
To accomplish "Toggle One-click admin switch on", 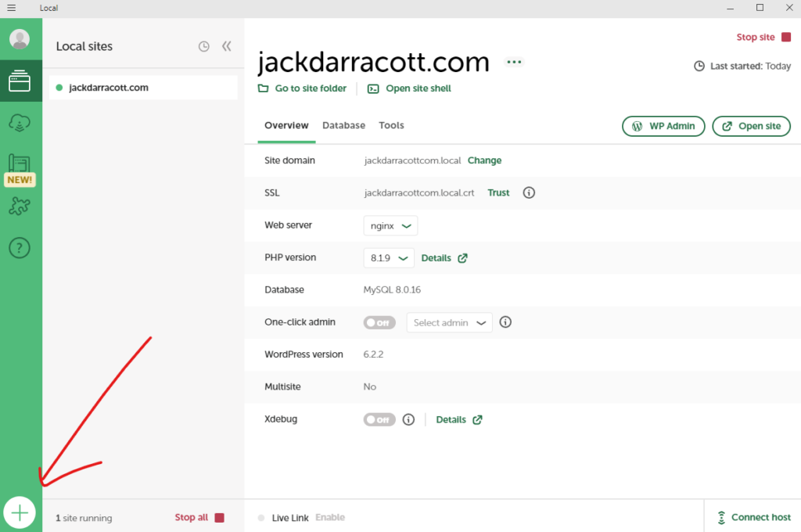I will [379, 322].
